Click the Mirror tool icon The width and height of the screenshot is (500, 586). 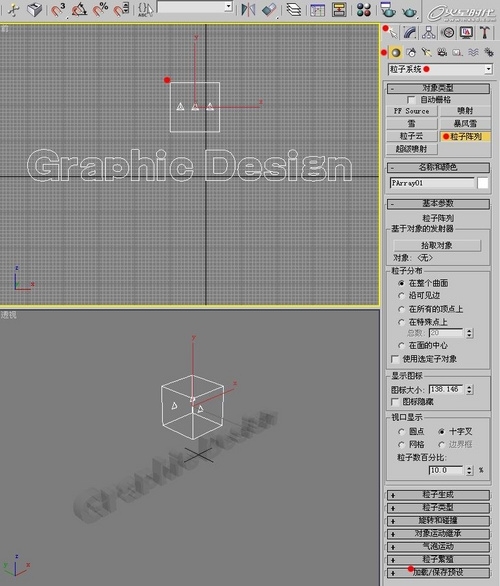coord(248,9)
